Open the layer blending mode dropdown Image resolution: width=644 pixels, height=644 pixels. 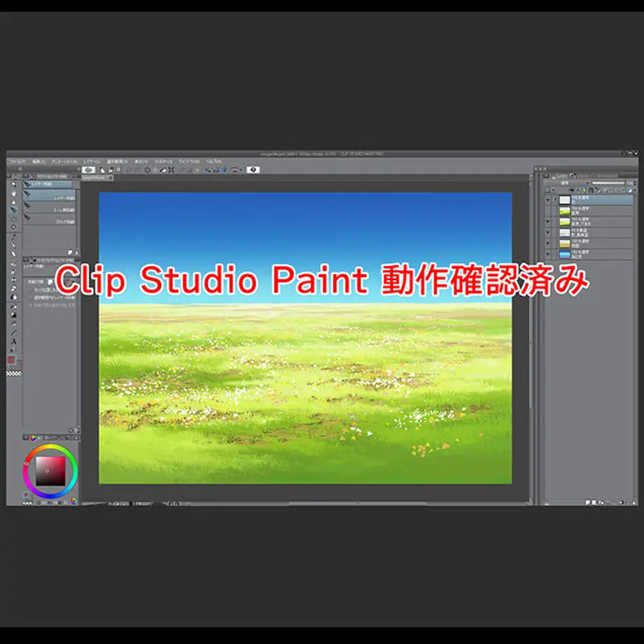pyautogui.click(x=567, y=183)
